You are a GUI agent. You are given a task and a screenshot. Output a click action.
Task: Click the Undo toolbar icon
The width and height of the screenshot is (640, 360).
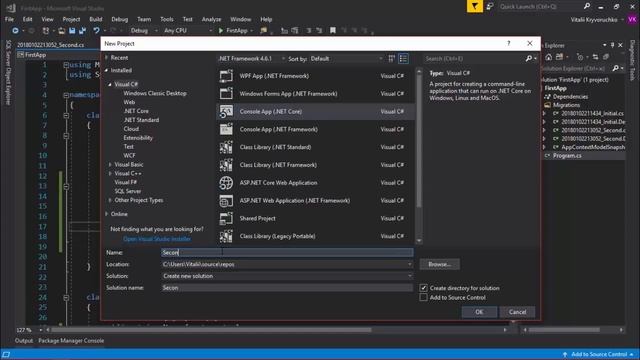pyautogui.click(x=96, y=31)
